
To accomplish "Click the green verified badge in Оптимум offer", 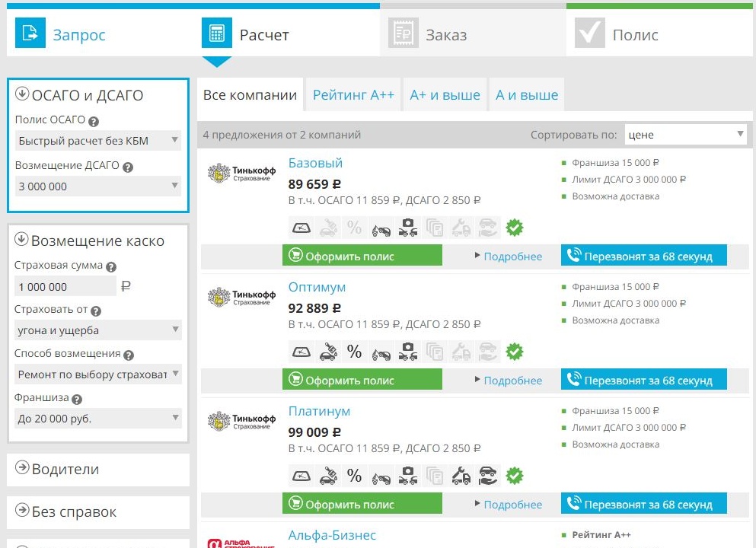I will 515,352.
